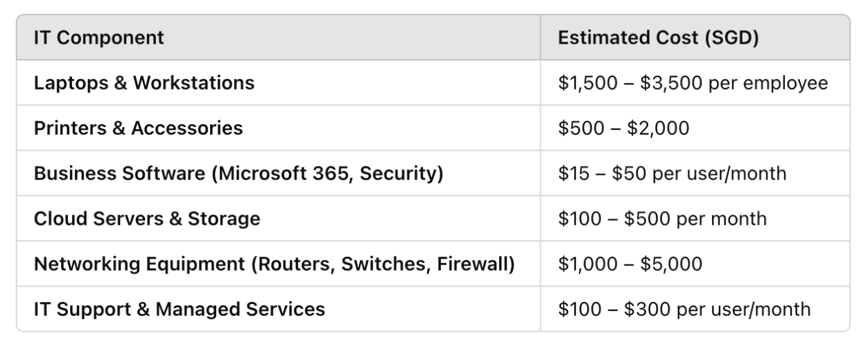Click the $100 – $500 per month cell
The height and width of the screenshot is (347, 868).
pos(662,219)
